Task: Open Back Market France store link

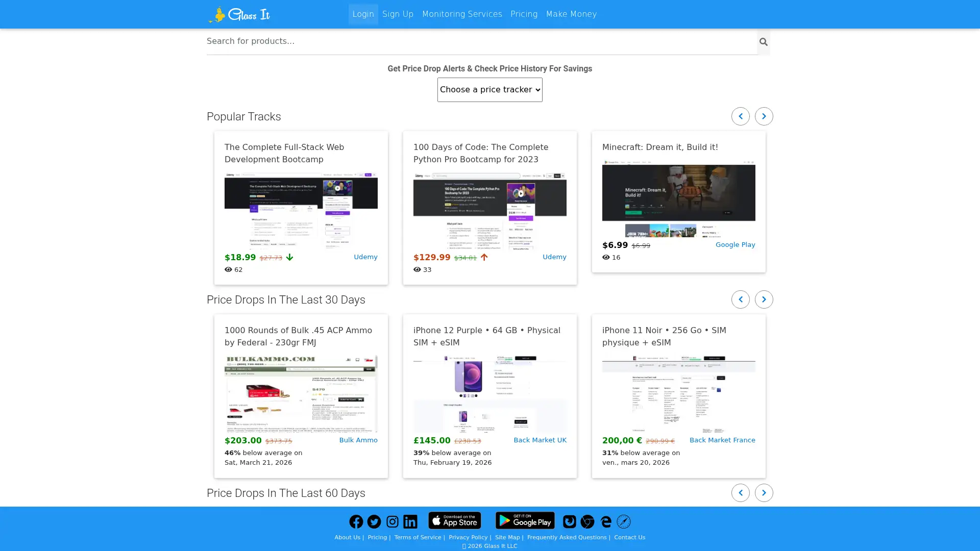Action: tap(722, 440)
